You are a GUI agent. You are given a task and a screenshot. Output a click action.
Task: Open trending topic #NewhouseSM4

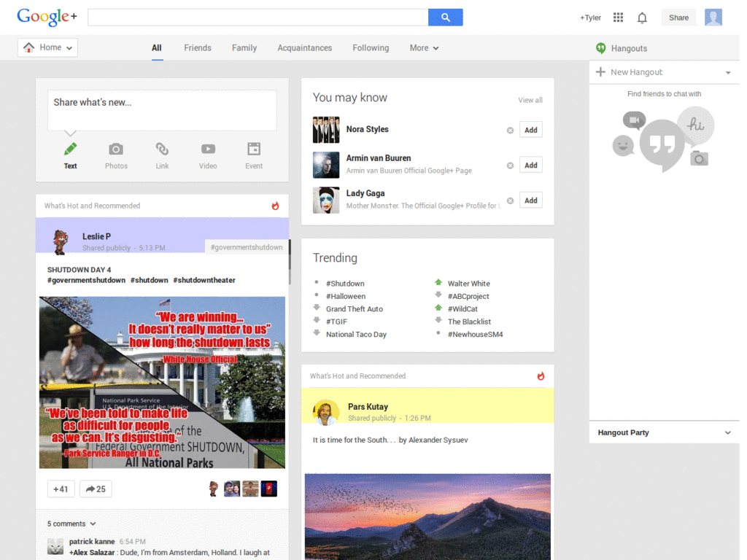click(475, 334)
